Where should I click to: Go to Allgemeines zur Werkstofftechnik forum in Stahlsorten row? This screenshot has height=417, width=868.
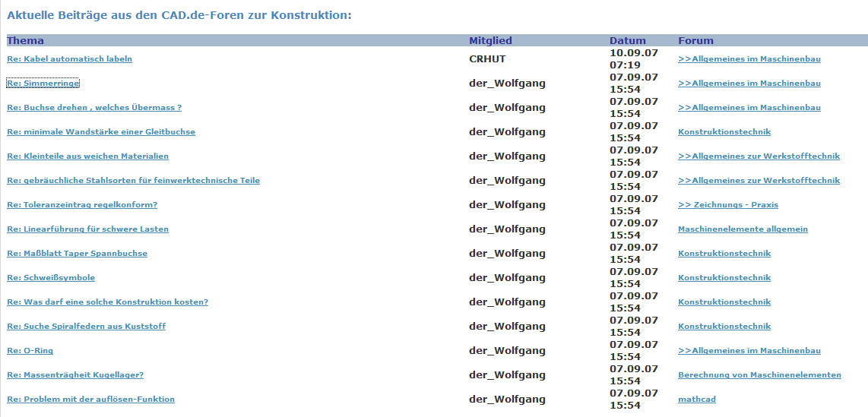point(759,181)
